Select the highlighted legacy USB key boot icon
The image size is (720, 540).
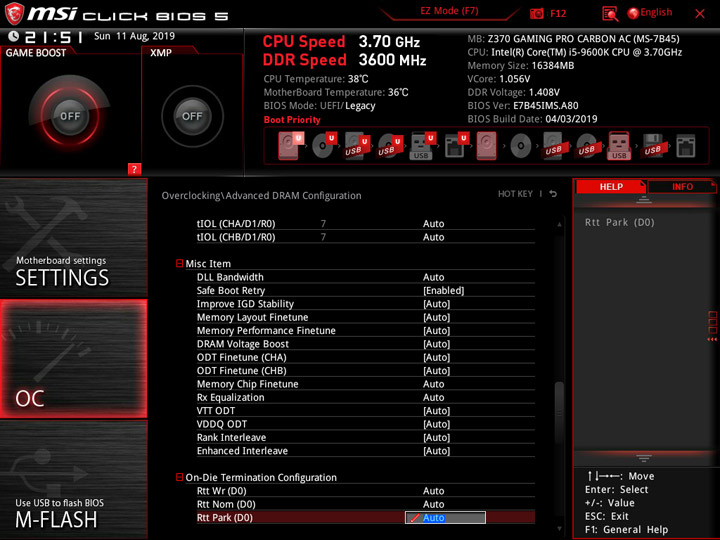click(x=619, y=146)
